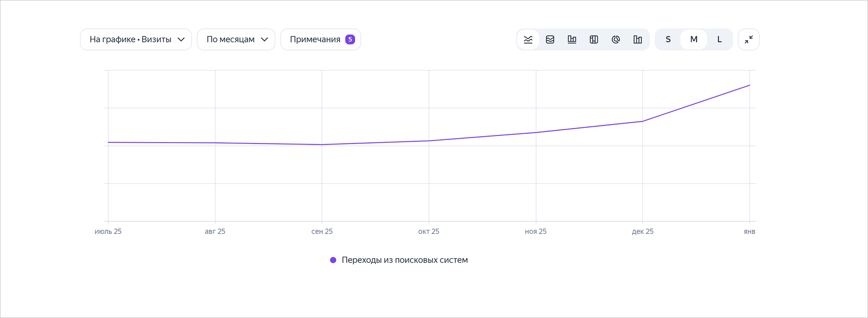Open the "На графике • Визиты" dropdown

pyautogui.click(x=136, y=39)
